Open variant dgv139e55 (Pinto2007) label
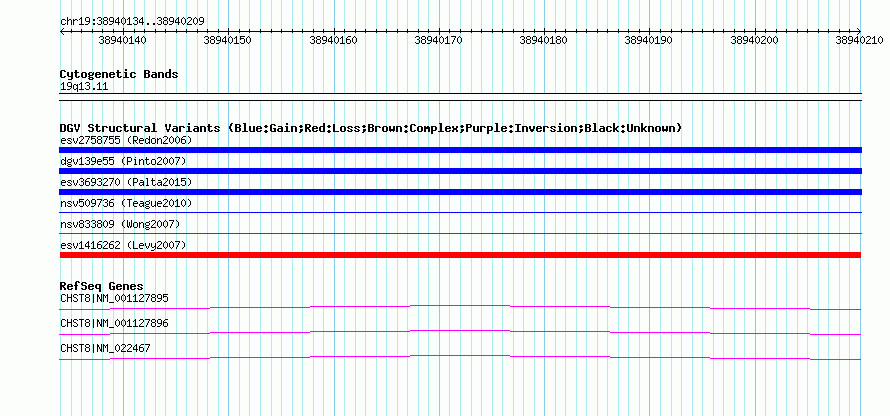Viewport: 890px width, 416px height. tap(123, 161)
